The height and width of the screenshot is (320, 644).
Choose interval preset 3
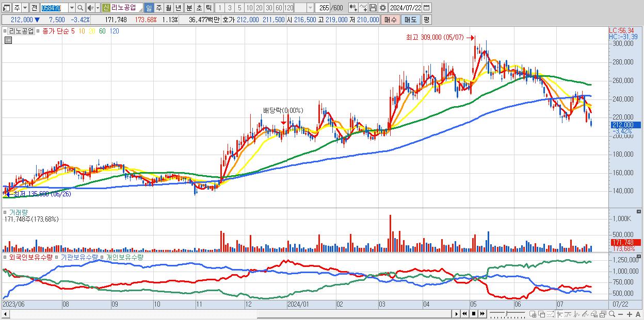pos(230,8)
